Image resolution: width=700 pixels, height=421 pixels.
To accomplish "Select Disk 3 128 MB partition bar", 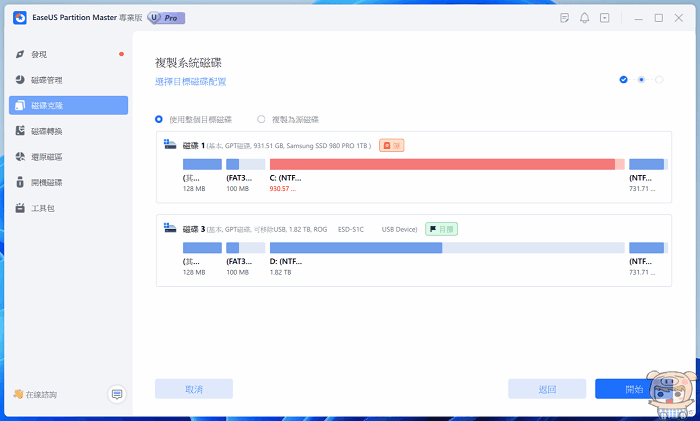I will point(202,248).
